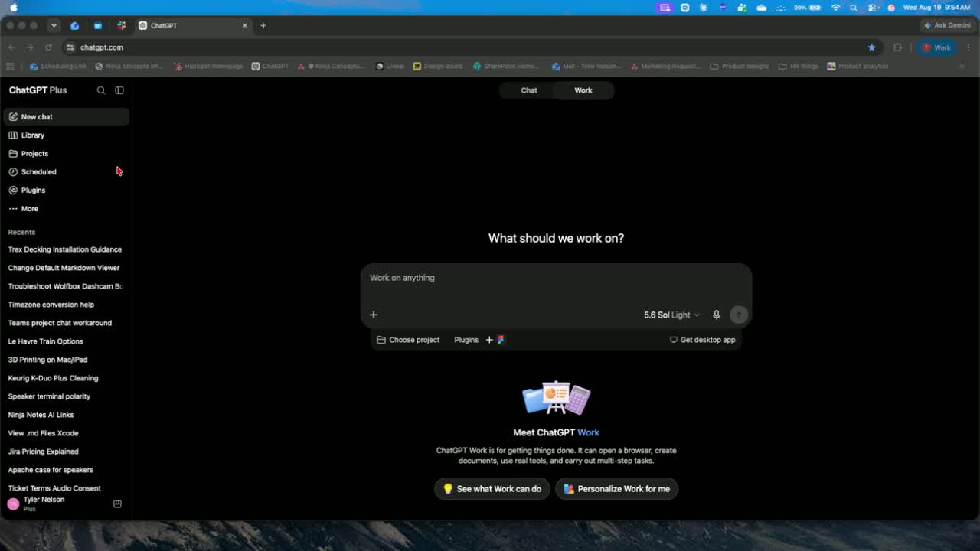This screenshot has width=980, height=551.
Task: Bookmark page with the star icon
Action: [x=871, y=47]
